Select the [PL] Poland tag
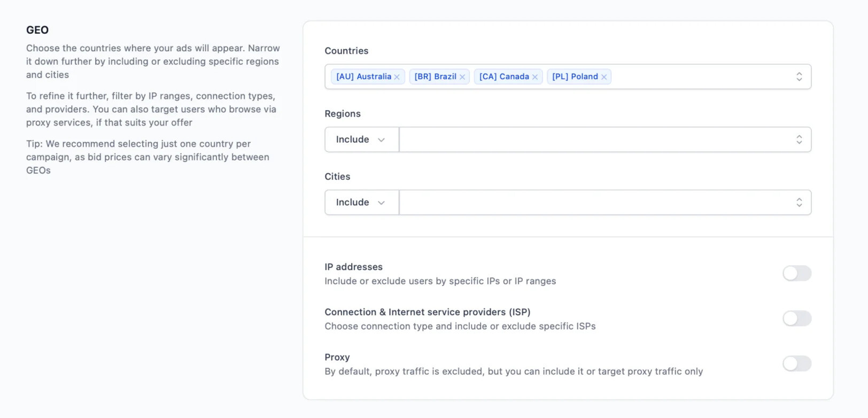The image size is (868, 418). tap(575, 76)
